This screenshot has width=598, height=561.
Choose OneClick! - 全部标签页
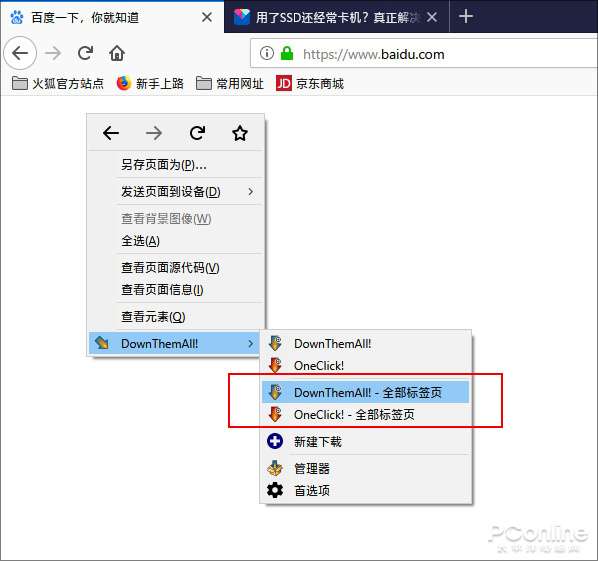coord(365,414)
